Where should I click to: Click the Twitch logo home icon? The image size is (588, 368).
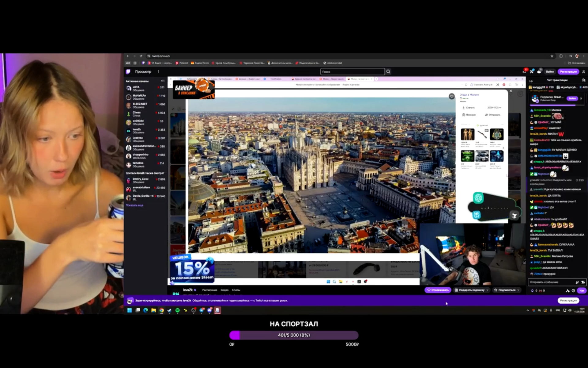click(128, 71)
